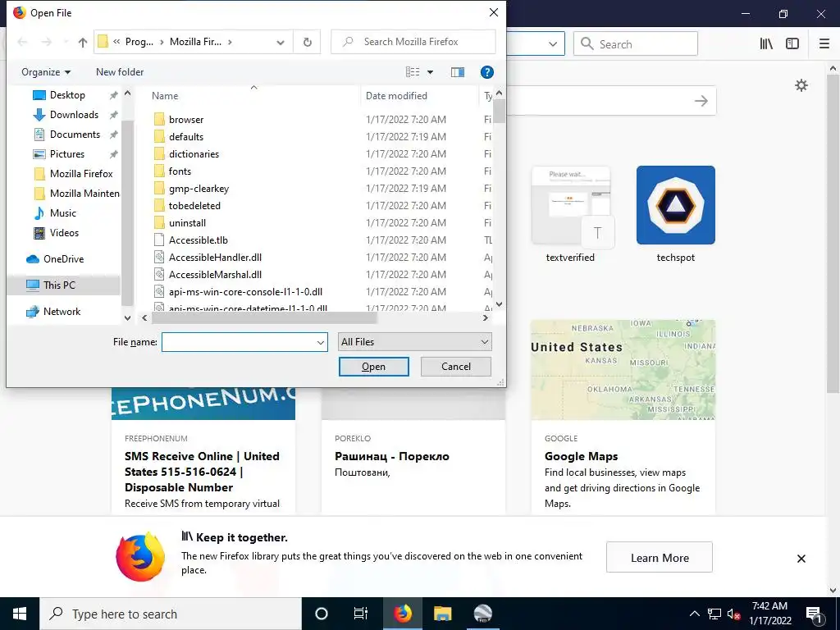Select the Accessible.tlb file

click(198, 240)
